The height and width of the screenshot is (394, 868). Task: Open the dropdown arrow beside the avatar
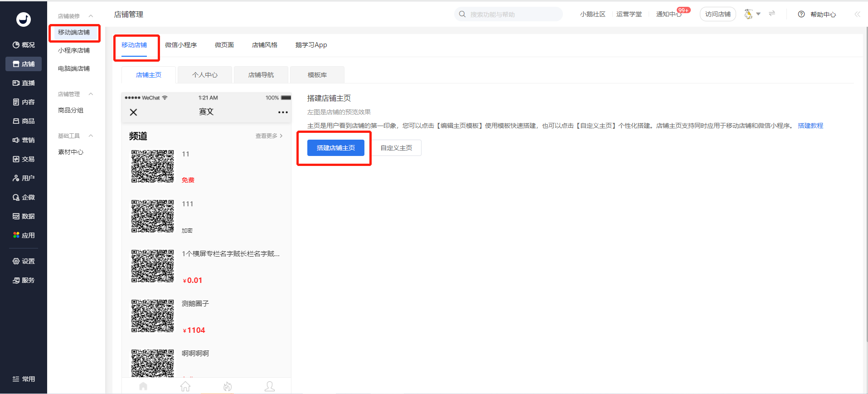pos(758,14)
